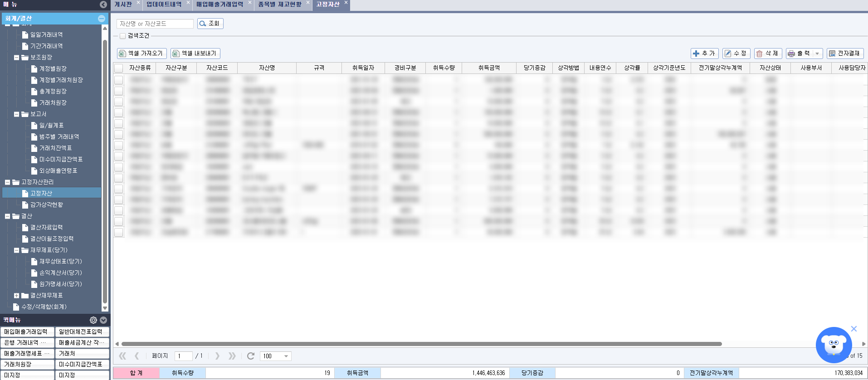The image size is (868, 380).
Task: Toggle the 검색조건 checkbox
Action: point(122,36)
